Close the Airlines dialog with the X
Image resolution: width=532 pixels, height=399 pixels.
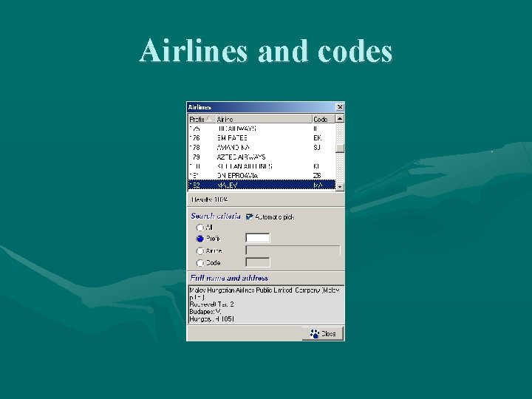pyautogui.click(x=340, y=107)
